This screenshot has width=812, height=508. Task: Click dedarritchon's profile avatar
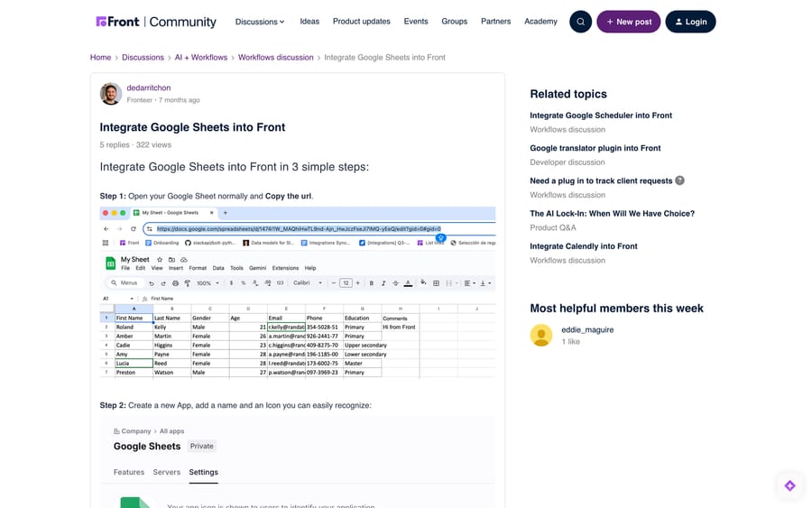tap(111, 94)
